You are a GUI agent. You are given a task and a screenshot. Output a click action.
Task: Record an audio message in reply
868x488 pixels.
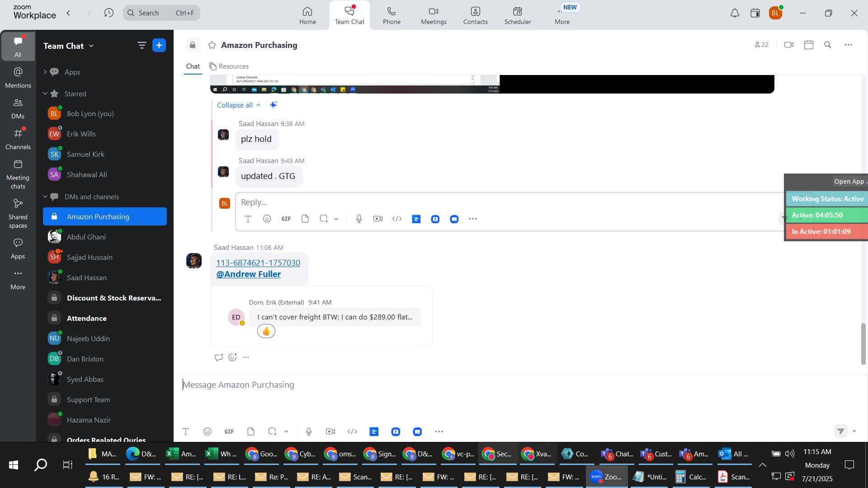(359, 219)
